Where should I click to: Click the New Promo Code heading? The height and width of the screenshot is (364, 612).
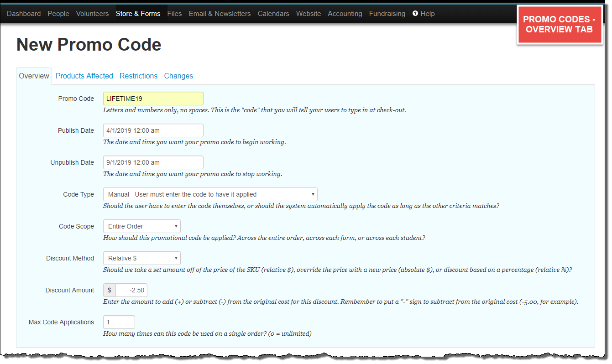89,45
